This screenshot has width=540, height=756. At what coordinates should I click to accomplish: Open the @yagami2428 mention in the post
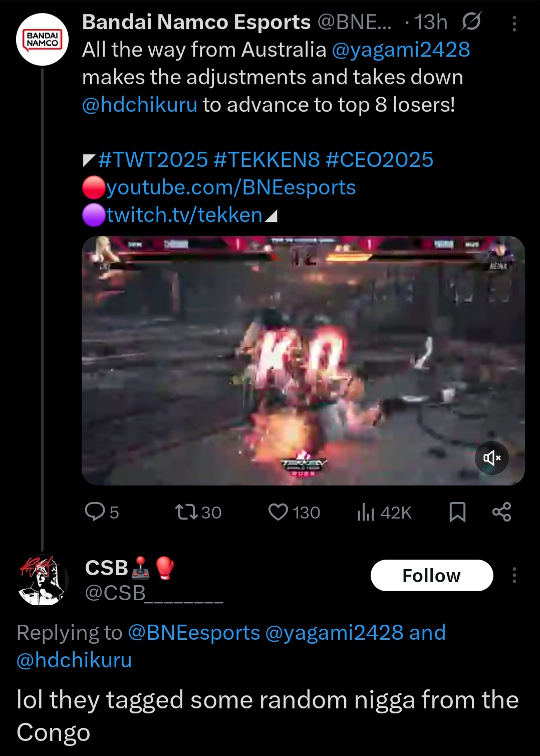[x=401, y=50]
